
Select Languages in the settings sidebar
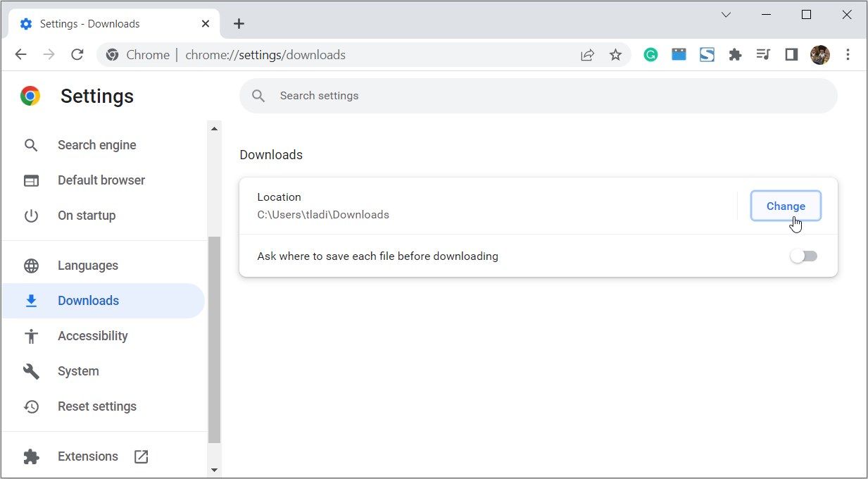[87, 266]
